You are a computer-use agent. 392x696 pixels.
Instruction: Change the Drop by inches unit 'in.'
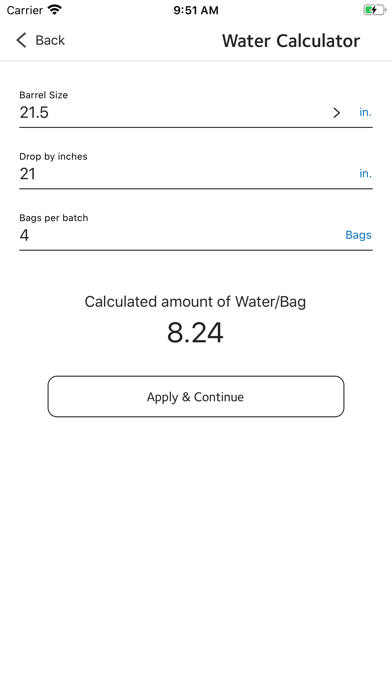[x=365, y=174]
